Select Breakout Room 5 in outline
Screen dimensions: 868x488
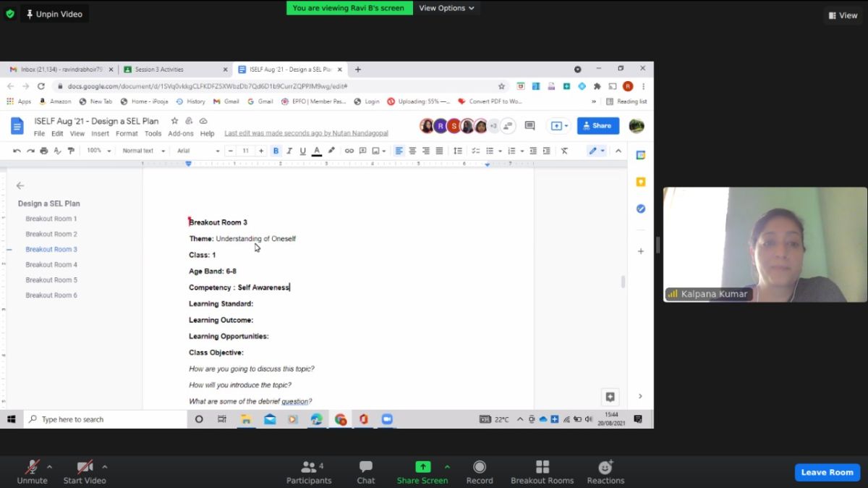point(51,280)
